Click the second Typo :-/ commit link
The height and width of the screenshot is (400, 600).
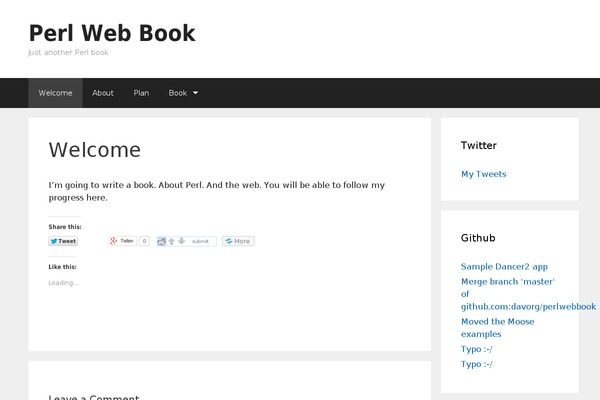476,364
